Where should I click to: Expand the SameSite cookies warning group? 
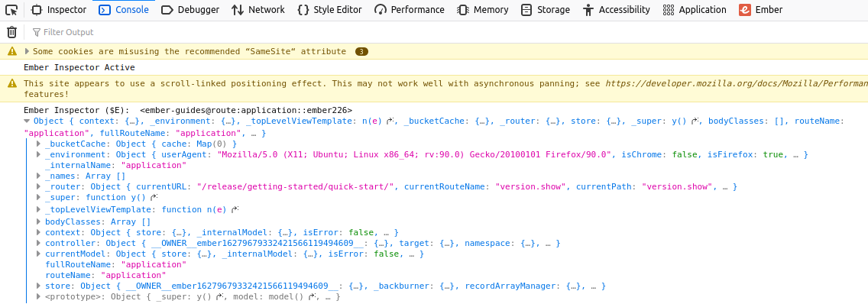coord(28,51)
